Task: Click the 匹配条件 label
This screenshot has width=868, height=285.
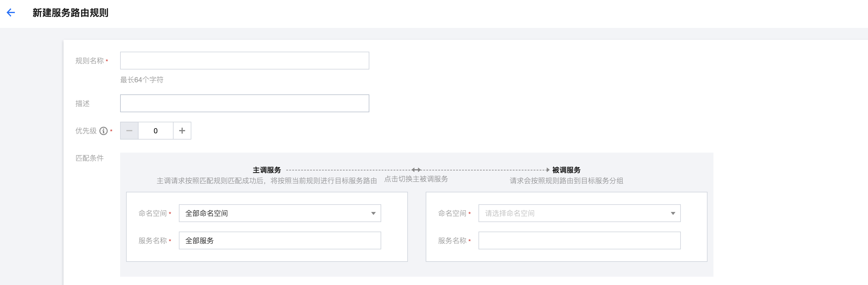Action: tap(89, 158)
